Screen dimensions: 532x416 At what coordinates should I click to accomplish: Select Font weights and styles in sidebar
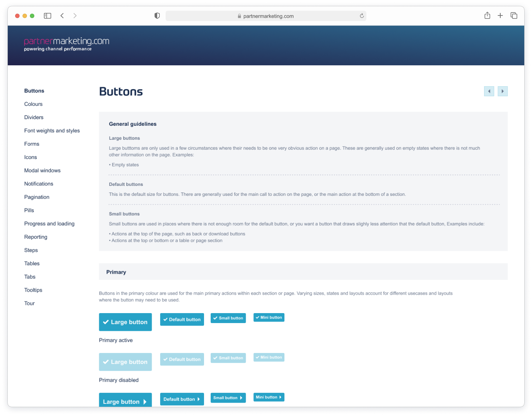(x=52, y=131)
